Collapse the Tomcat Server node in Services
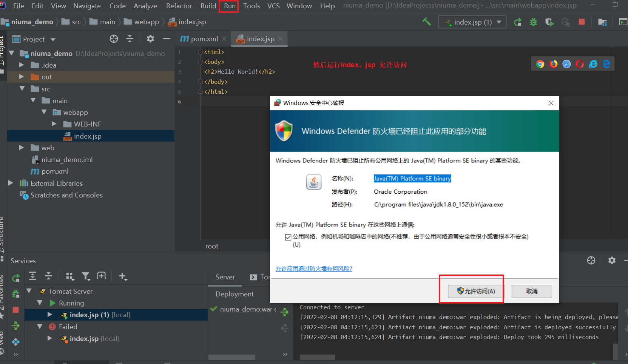Image resolution: width=628 pixels, height=364 pixels. coord(29,291)
